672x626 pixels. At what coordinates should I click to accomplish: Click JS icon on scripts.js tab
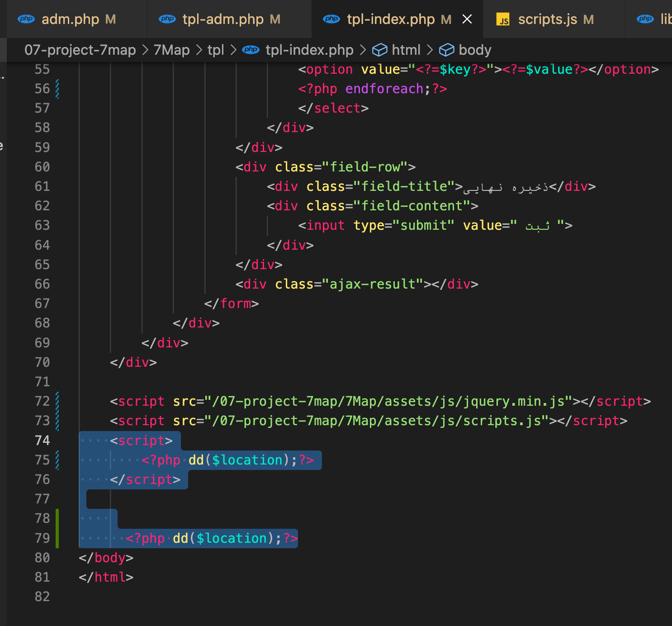(x=503, y=19)
